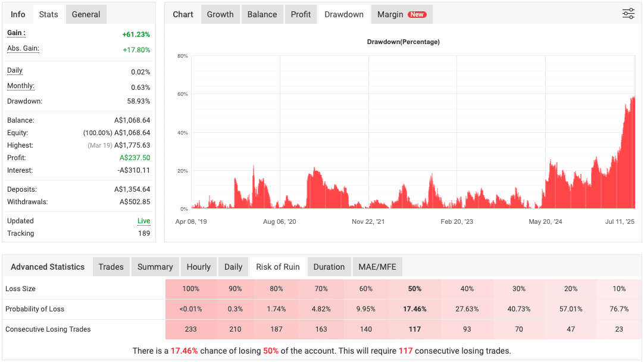The width and height of the screenshot is (644, 362).
Task: Click the Live tracking link
Action: click(143, 221)
